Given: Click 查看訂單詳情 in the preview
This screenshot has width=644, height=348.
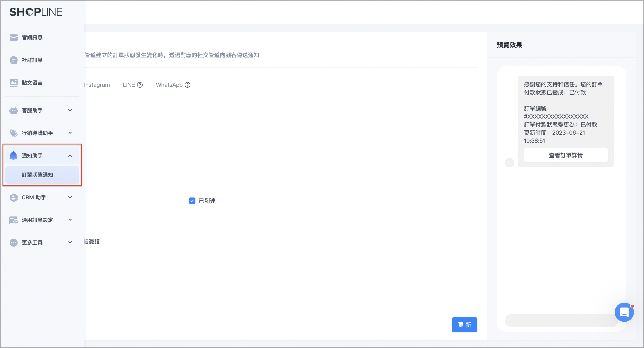Looking at the screenshot, I should (x=566, y=155).
